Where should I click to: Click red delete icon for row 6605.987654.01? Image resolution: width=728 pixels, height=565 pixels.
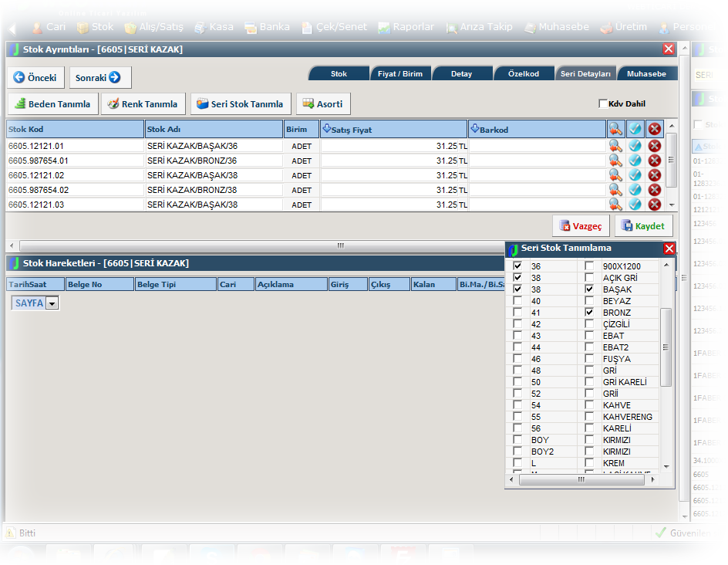654,161
